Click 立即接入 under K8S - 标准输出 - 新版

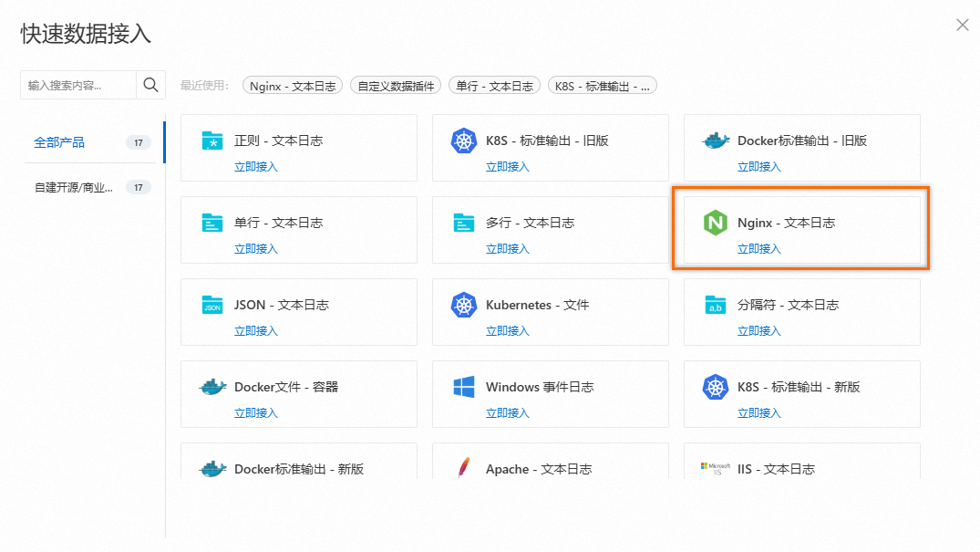(759, 412)
